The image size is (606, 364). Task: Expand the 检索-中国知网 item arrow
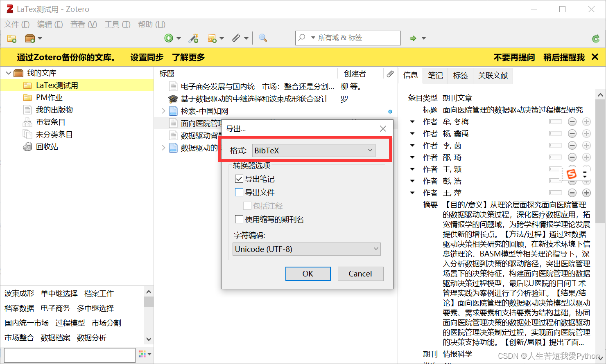point(163,110)
